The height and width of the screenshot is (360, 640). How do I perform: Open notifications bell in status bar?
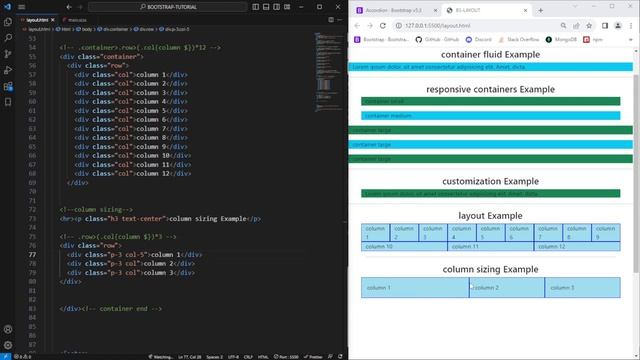click(340, 357)
